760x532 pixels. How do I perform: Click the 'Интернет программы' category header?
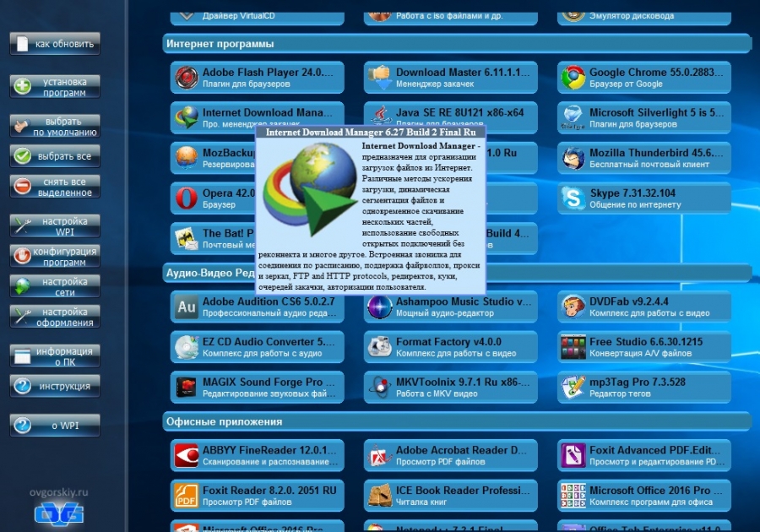coord(457,44)
